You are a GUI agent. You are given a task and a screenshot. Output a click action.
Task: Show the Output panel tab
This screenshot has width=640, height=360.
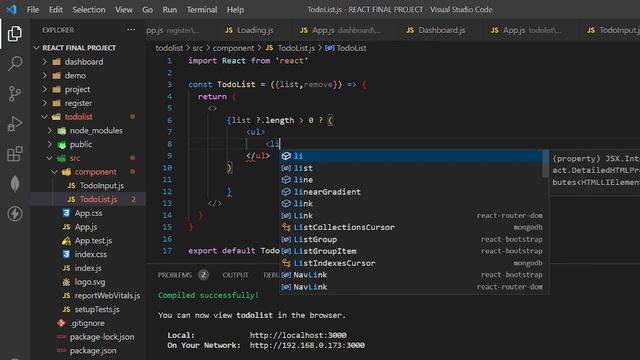point(235,275)
